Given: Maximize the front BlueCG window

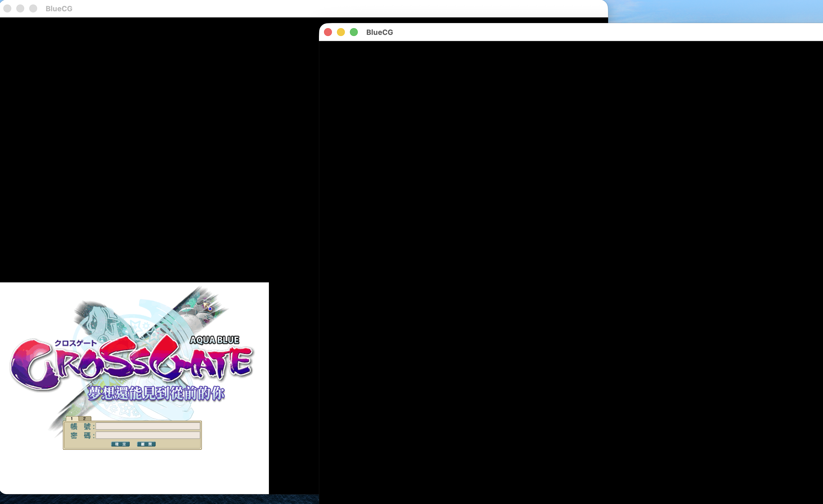Looking at the screenshot, I should click(354, 32).
